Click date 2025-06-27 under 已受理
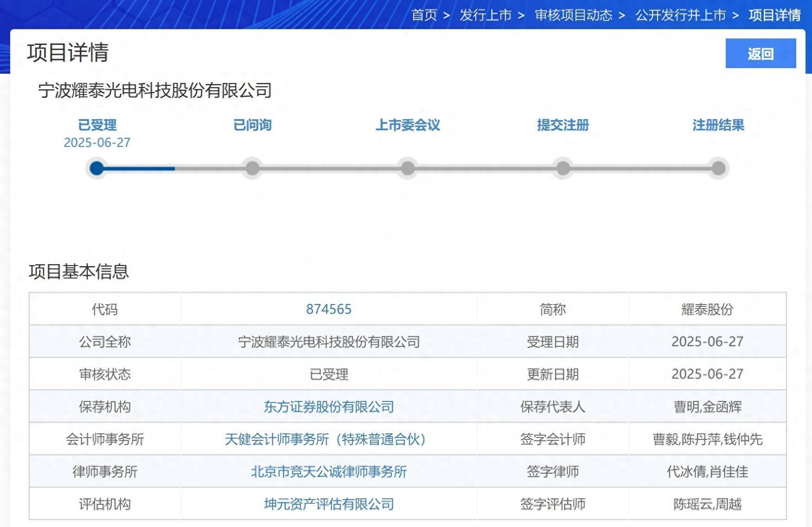812x527 pixels. pyautogui.click(x=97, y=142)
